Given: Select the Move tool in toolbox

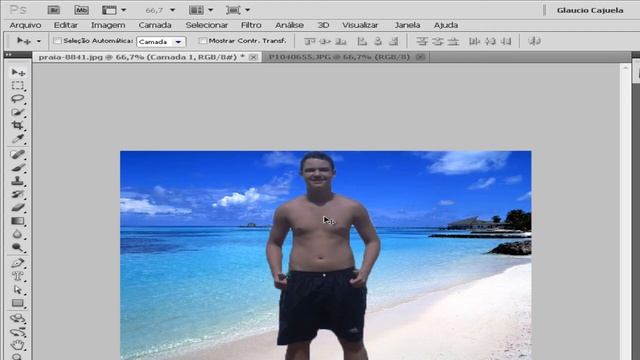Looking at the screenshot, I should 18,72.
